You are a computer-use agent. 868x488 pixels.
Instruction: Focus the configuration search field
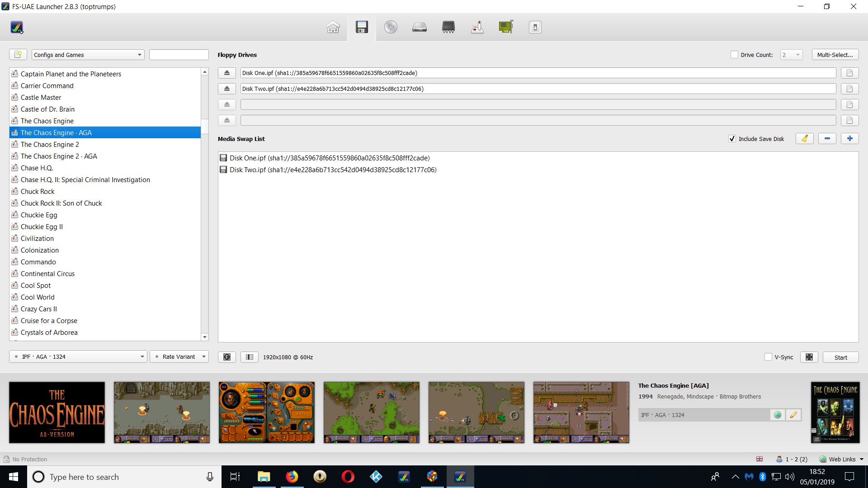point(179,55)
